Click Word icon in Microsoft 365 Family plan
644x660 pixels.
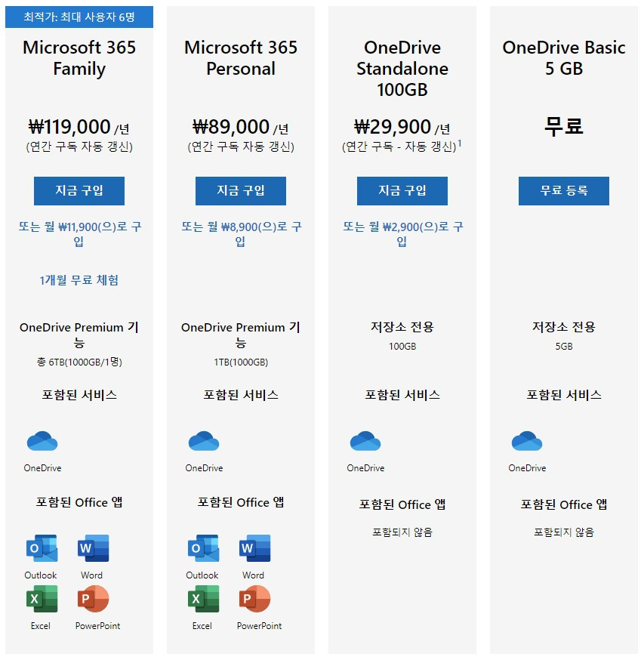pos(94,548)
